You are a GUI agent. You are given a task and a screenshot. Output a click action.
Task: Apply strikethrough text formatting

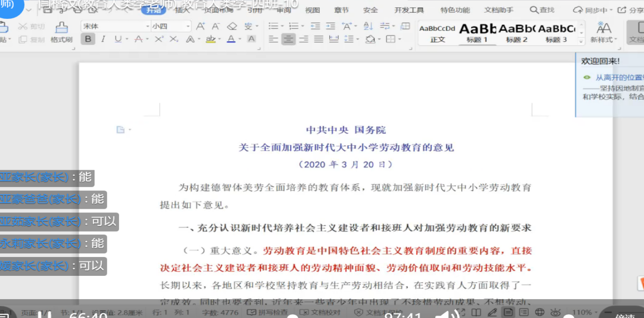(138, 39)
